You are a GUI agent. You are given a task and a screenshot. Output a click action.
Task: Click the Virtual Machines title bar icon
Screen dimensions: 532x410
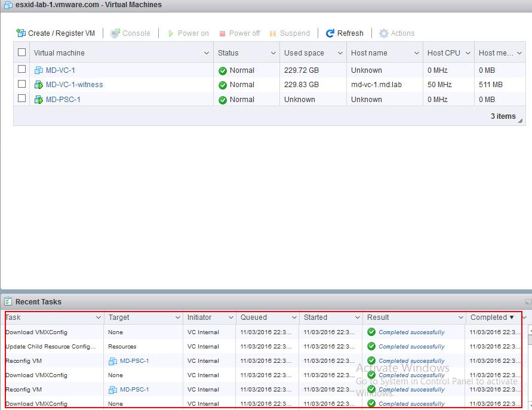8,5
